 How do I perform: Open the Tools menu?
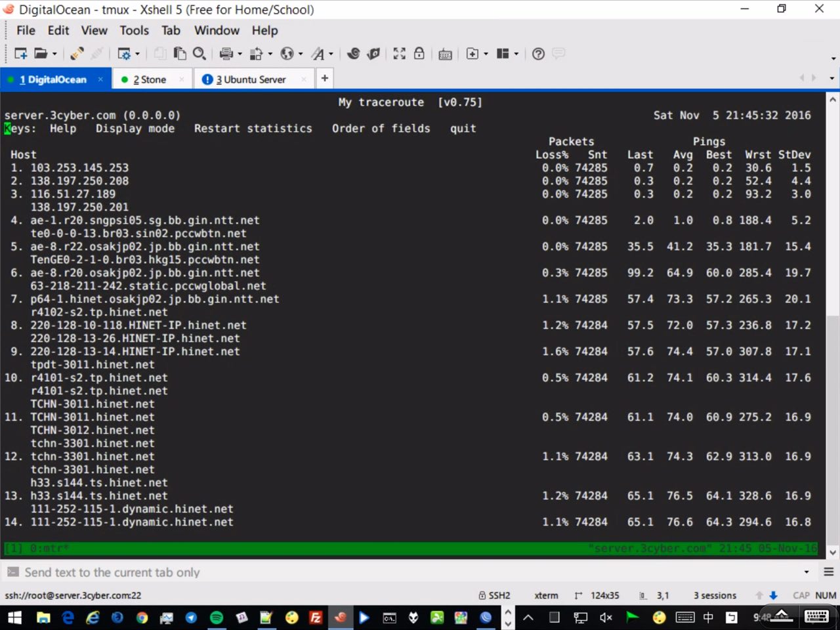134,30
